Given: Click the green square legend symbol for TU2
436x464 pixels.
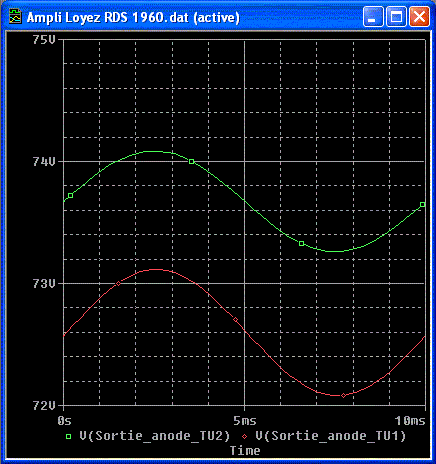Looking at the screenshot, I should (x=68, y=436).
